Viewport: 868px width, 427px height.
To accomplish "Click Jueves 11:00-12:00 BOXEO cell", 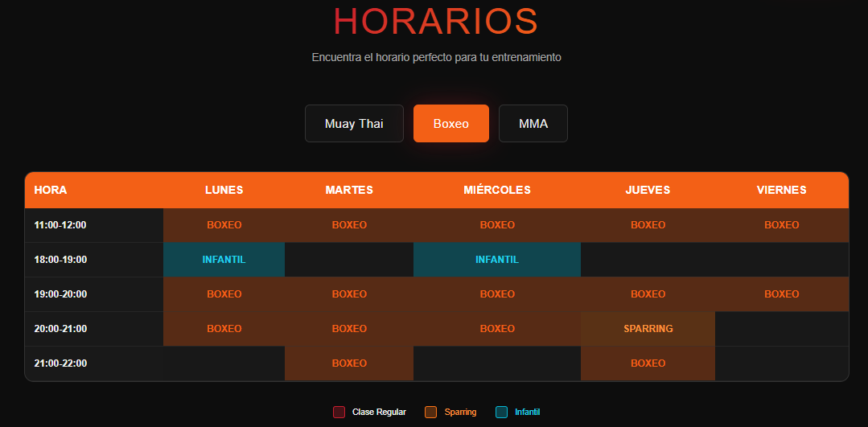I will (648, 225).
